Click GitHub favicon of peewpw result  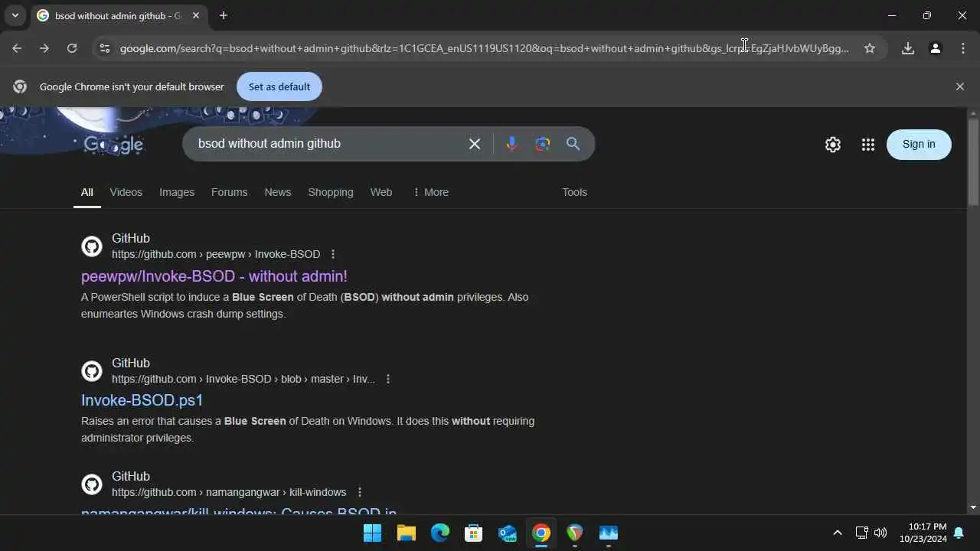coord(92,246)
